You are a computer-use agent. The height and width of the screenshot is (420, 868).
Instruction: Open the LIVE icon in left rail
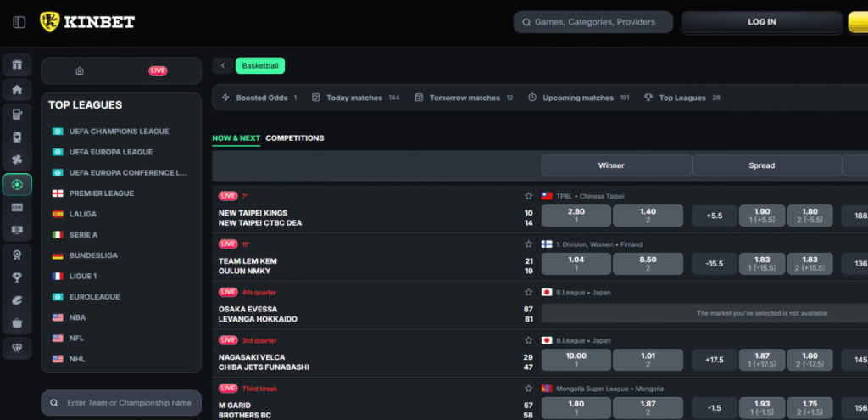[x=17, y=207]
